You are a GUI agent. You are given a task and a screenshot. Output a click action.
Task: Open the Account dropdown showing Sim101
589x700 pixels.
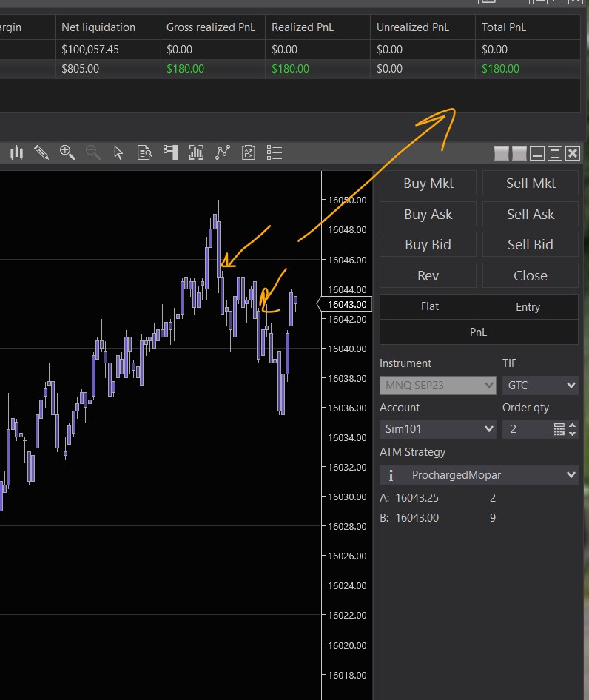coord(437,429)
